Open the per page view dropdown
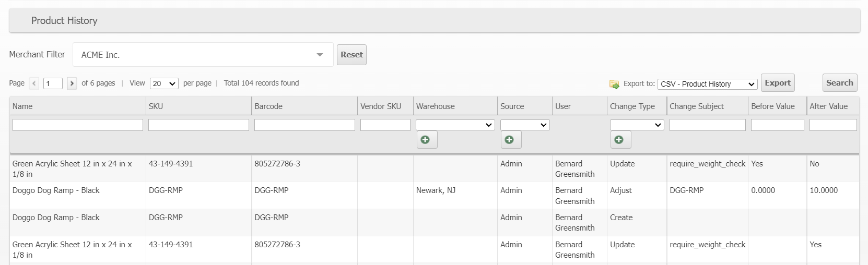Viewport: 868px width, 265px height. 164,83
